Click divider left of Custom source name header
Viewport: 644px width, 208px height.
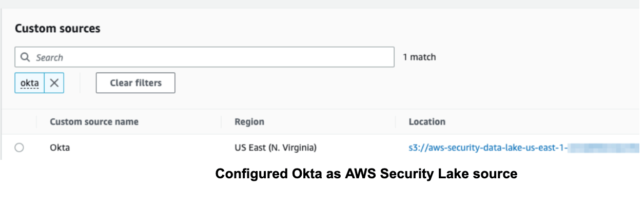pyautogui.click(x=36, y=122)
